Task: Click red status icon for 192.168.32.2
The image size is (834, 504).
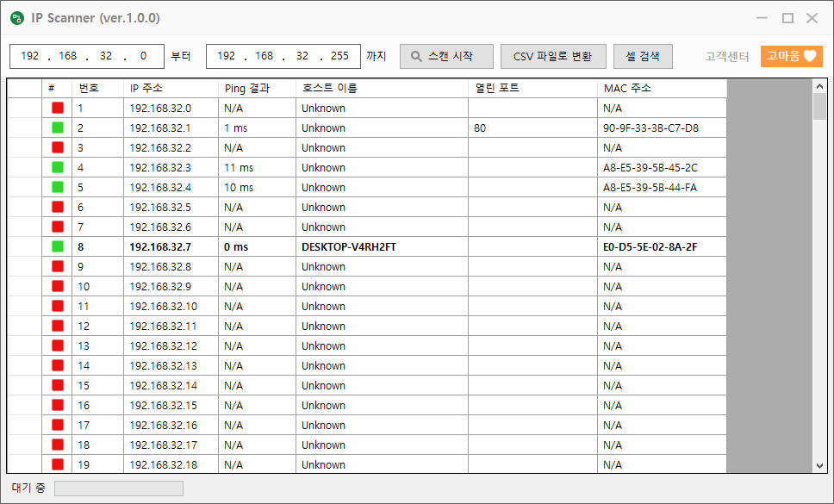Action: tap(58, 147)
